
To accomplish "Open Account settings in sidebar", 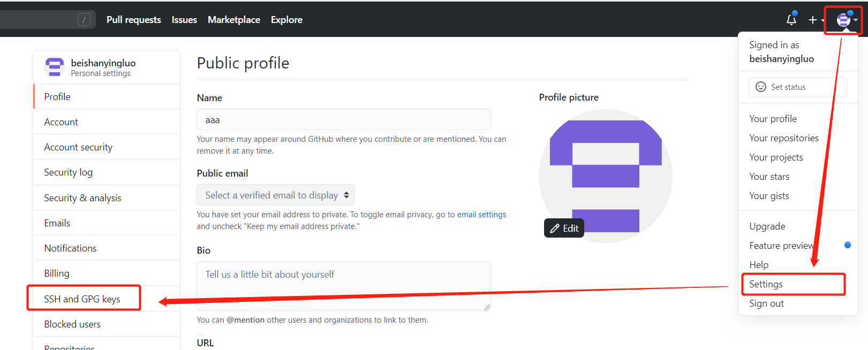I will coord(107,122).
